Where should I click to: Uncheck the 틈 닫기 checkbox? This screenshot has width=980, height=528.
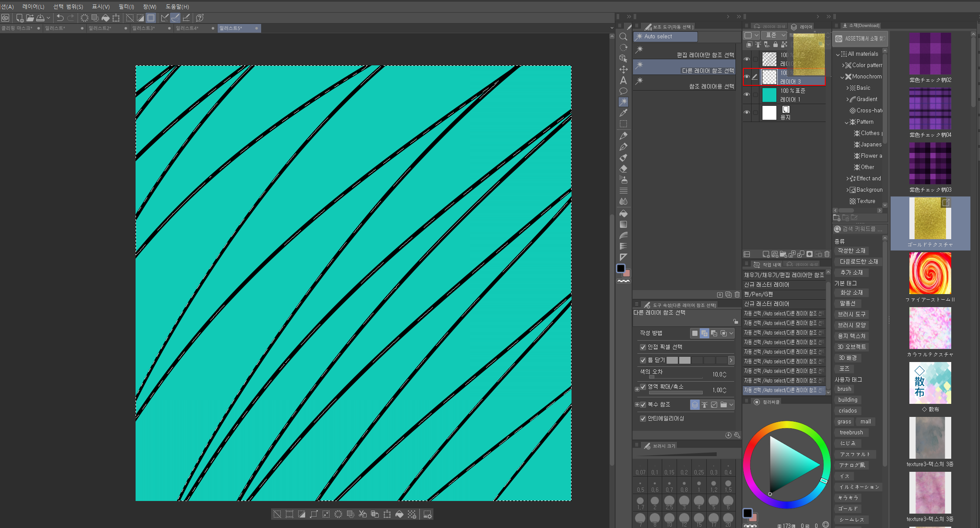tap(643, 360)
